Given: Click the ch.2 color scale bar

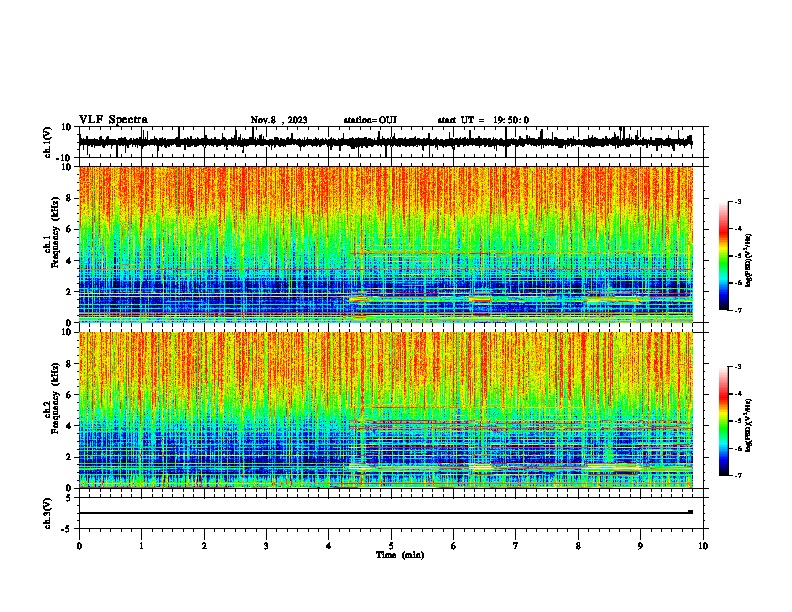Looking at the screenshot, I should coord(723,421).
